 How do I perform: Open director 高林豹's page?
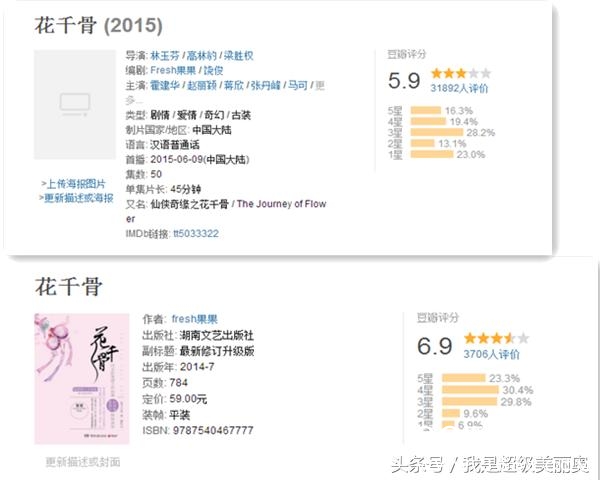point(207,57)
